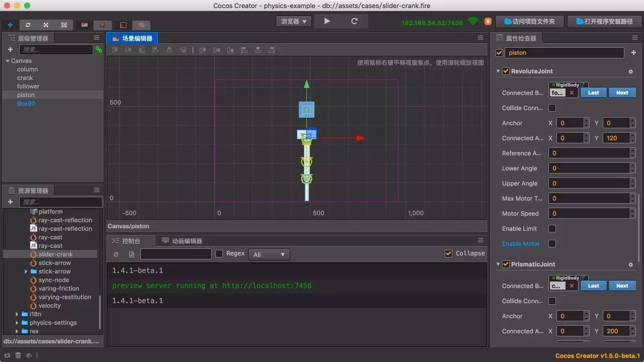Open RevoluteJoint component settings gear
This screenshot has height=362, width=644.
click(630, 71)
